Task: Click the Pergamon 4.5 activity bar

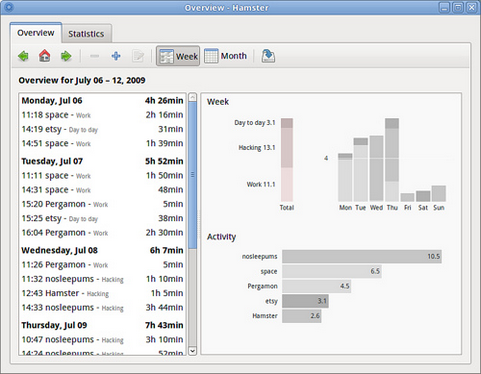Action: 316,286
